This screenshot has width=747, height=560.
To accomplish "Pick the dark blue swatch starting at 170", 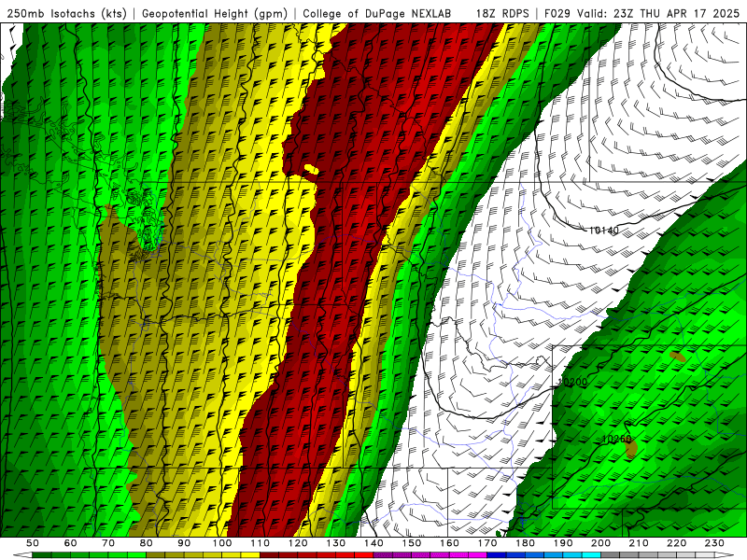I will coord(497,555).
